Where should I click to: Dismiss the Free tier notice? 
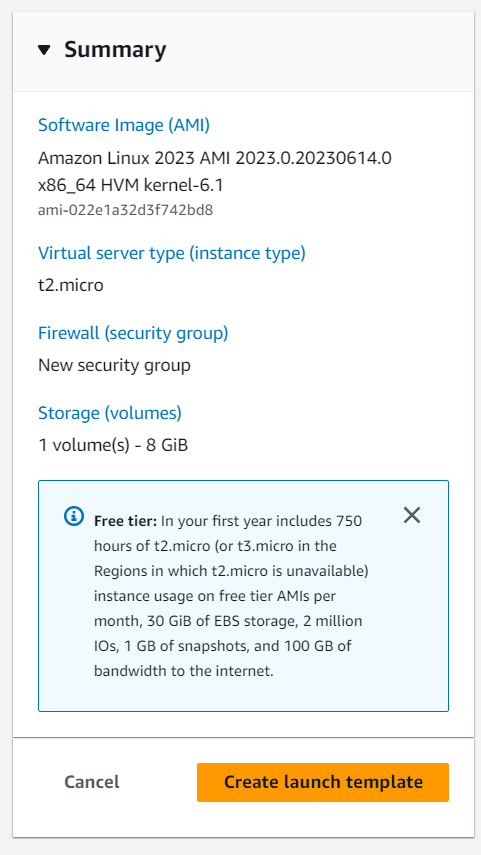pos(412,515)
